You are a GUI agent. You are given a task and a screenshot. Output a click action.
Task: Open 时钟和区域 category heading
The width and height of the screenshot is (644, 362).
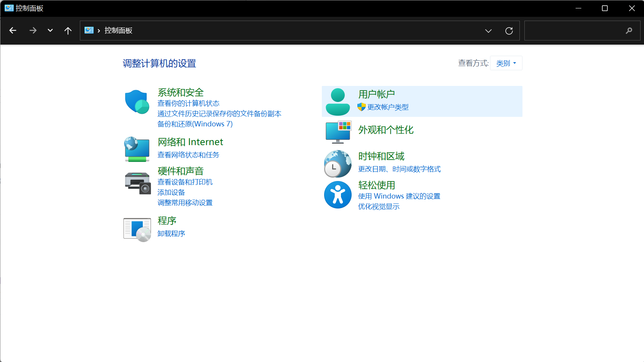pyautogui.click(x=381, y=156)
